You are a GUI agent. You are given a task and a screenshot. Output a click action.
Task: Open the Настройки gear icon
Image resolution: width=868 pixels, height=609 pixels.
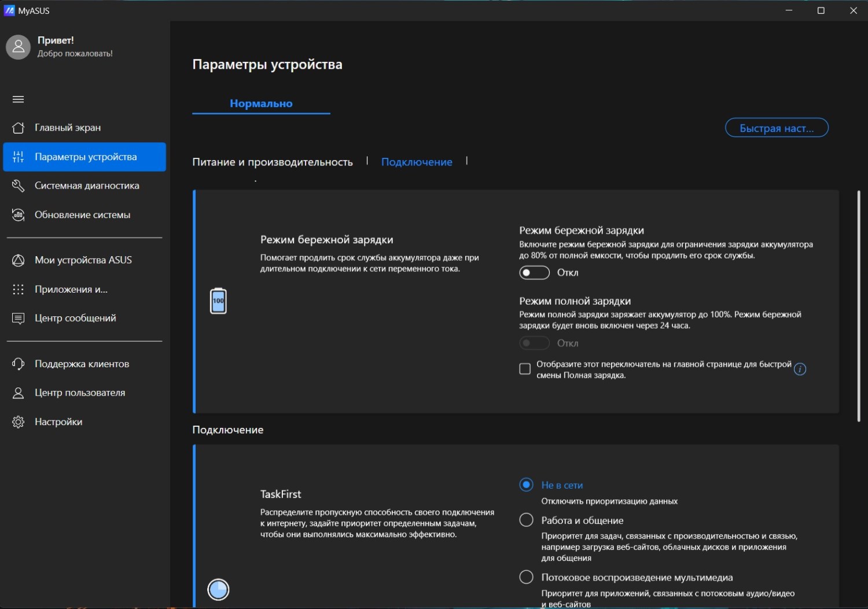19,422
